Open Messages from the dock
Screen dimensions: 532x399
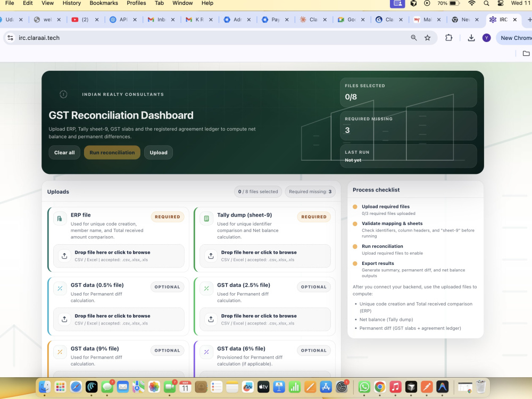click(x=107, y=387)
